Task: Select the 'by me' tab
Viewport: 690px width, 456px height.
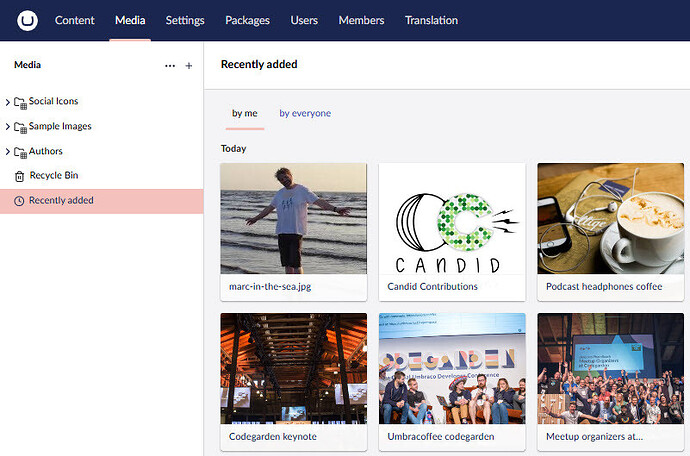Action: coord(245,113)
